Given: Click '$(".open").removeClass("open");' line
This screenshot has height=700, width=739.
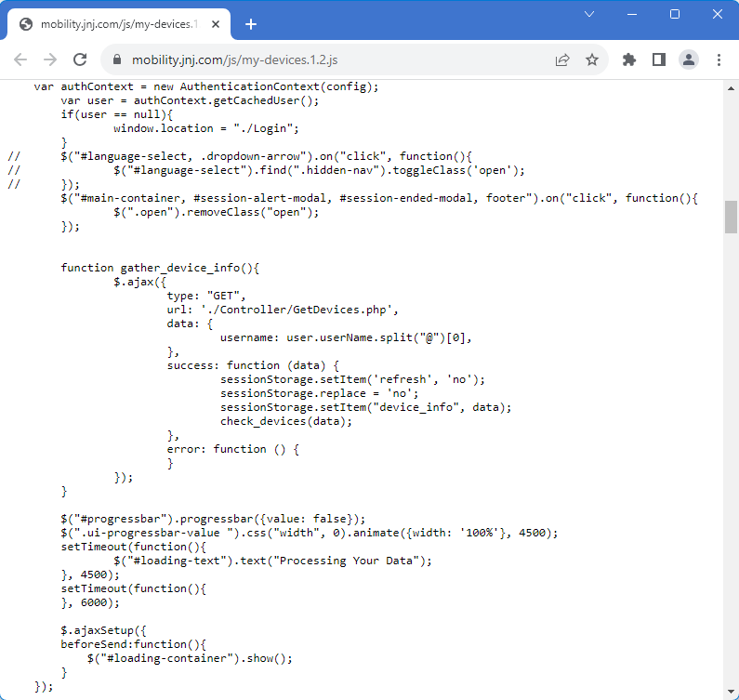Looking at the screenshot, I should [x=216, y=212].
